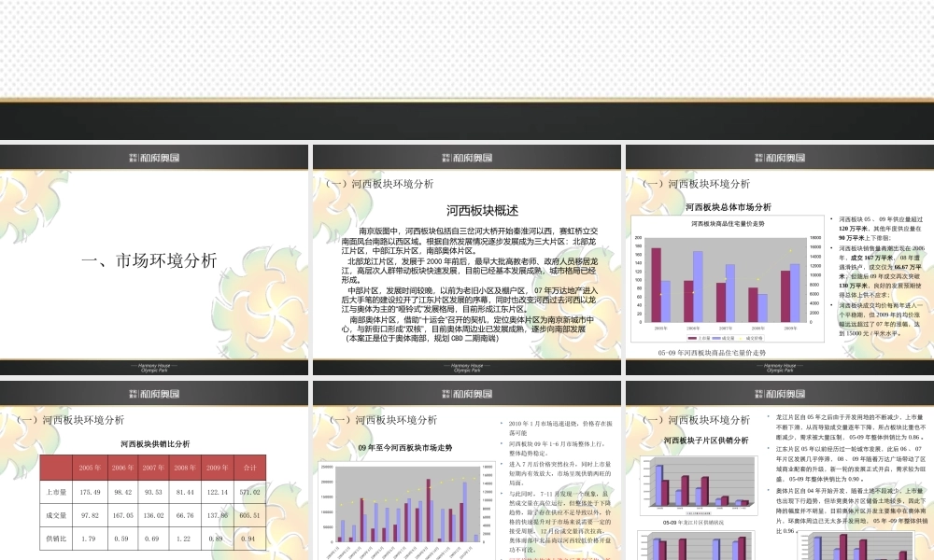Open the '河西板块供销比分析' table slide thumbnail
Viewport: 934px width, 560px height.
point(154,470)
